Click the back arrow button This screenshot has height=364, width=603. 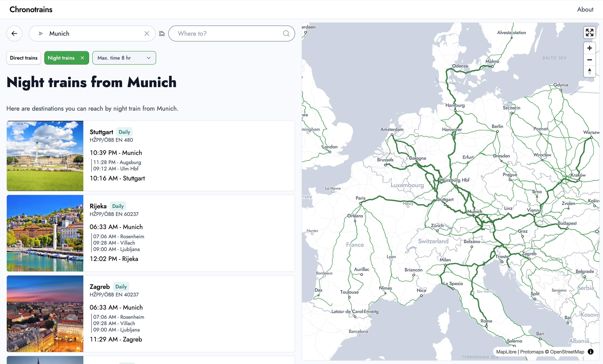click(14, 33)
